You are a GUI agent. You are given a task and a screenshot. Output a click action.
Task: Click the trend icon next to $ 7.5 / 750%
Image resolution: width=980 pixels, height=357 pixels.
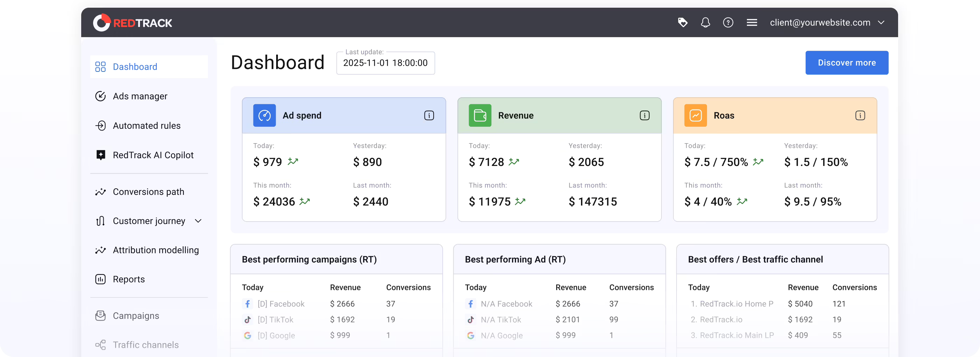pos(758,162)
